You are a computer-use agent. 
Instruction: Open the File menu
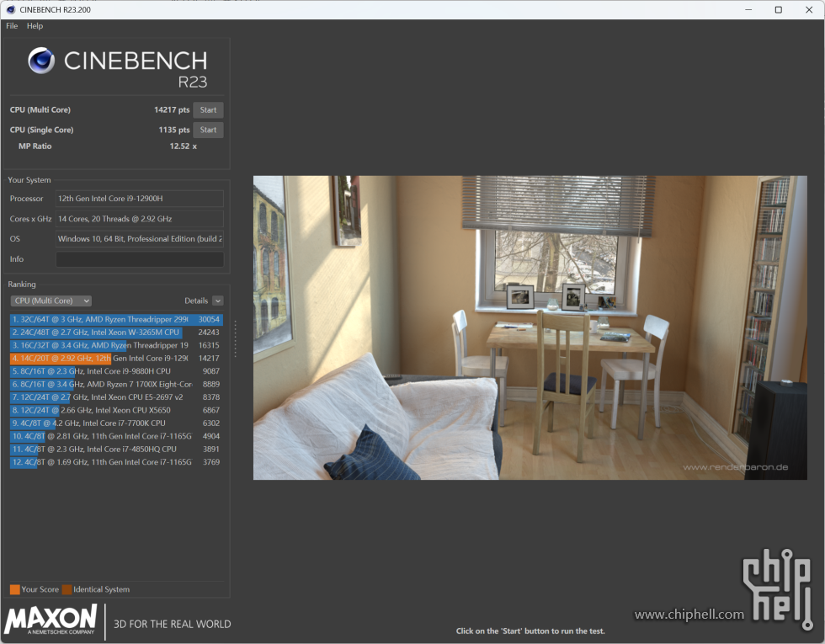click(12, 26)
